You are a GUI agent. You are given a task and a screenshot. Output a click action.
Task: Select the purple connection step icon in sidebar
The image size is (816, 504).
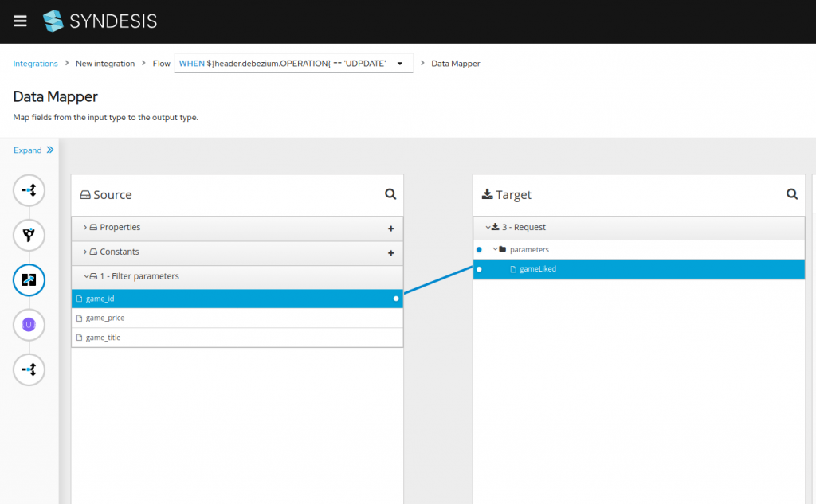(29, 325)
